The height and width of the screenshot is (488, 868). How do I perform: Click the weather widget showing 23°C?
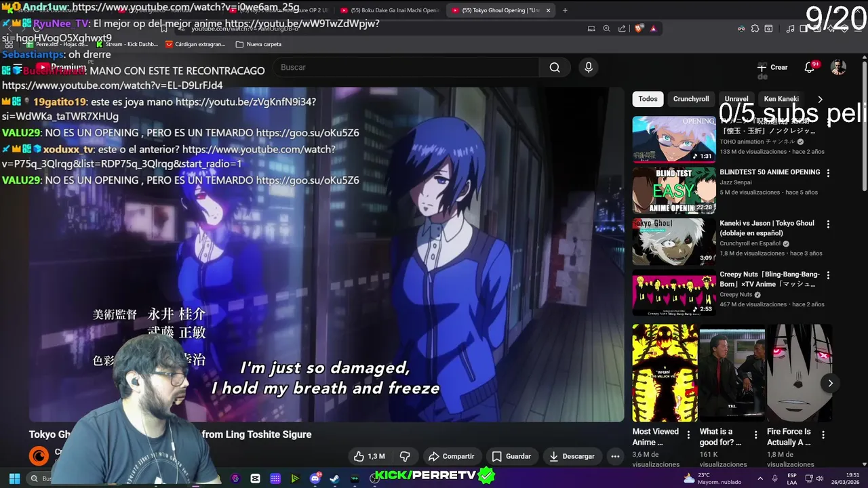pos(712,479)
